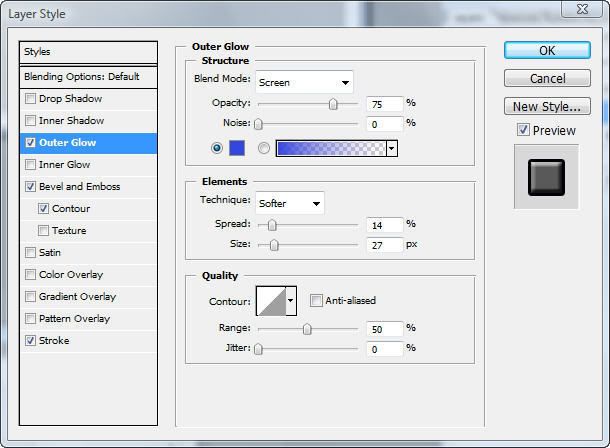The width and height of the screenshot is (610, 448).
Task: Click the Opacity slider handle
Action: (x=333, y=104)
